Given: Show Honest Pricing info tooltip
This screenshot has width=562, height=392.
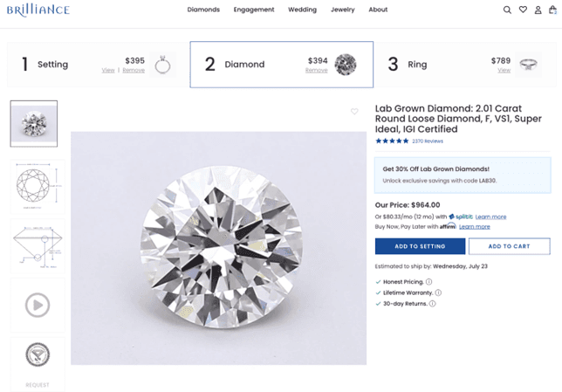Looking at the screenshot, I should click(x=428, y=281).
